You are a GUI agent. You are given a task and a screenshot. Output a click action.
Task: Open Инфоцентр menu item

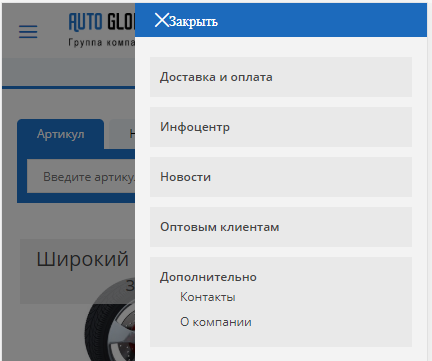pos(281,127)
